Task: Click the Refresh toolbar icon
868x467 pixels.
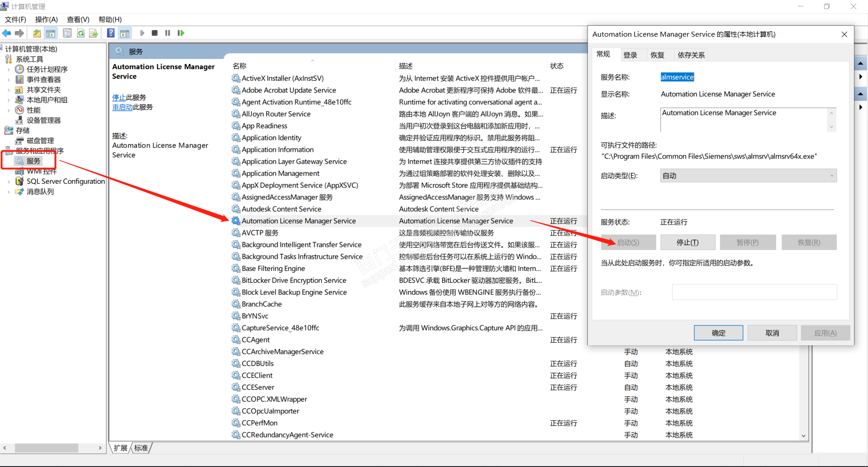Action: pyautogui.click(x=81, y=33)
